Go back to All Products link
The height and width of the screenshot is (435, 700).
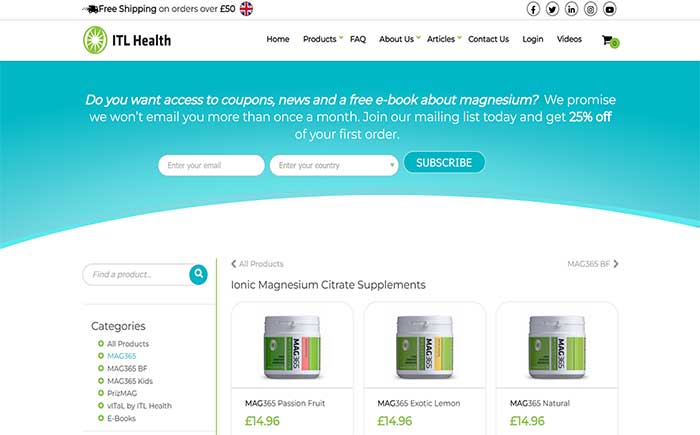pyautogui.click(x=257, y=264)
